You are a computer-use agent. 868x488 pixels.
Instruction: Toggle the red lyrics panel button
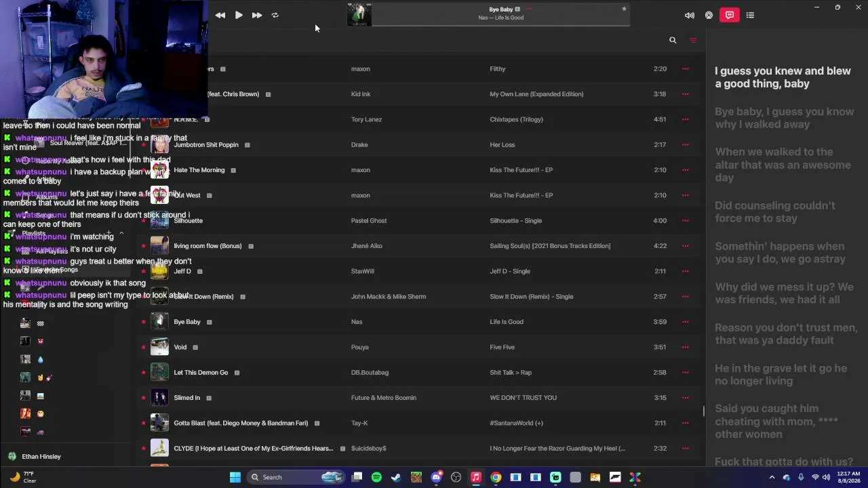(x=730, y=15)
